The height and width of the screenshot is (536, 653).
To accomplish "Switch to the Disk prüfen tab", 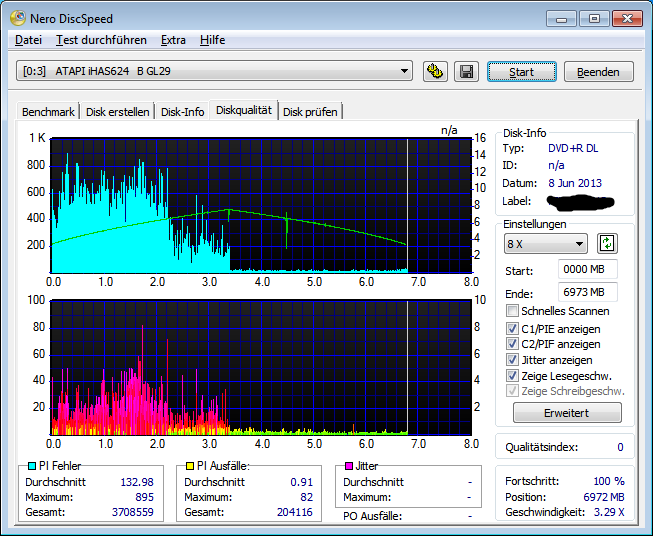I will tap(310, 112).
